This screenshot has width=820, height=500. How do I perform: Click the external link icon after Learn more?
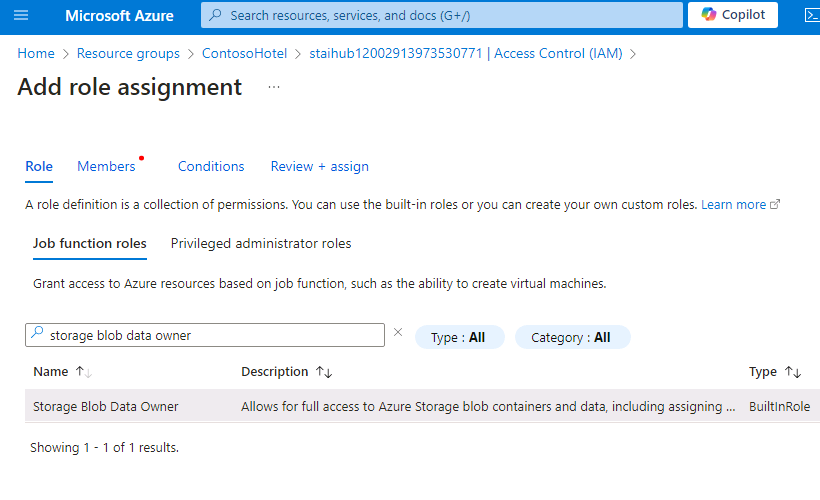(775, 204)
